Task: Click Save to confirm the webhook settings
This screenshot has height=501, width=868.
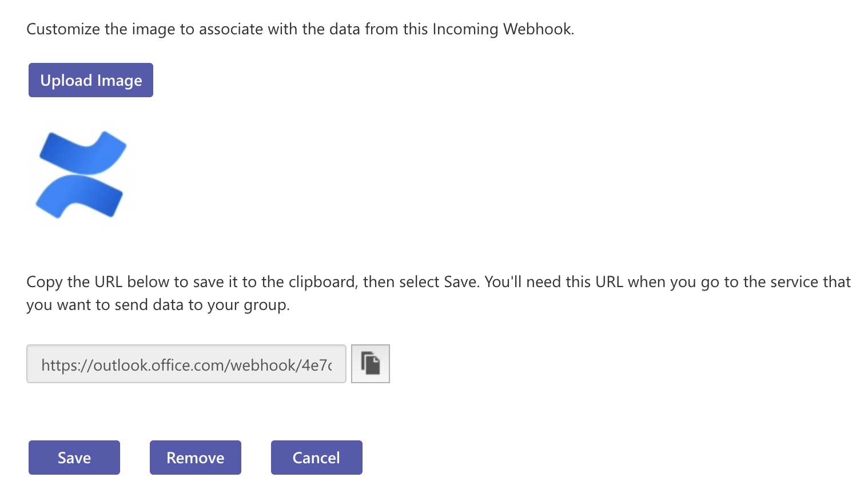Action: tap(74, 457)
